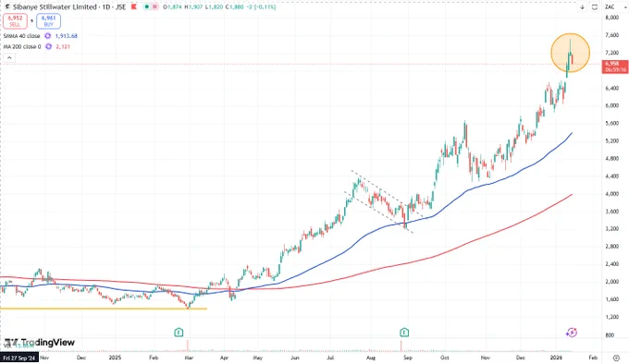629x364 pixels.
Task: Open MA 200 indicator settings icon
Action: pyautogui.click(x=48, y=46)
